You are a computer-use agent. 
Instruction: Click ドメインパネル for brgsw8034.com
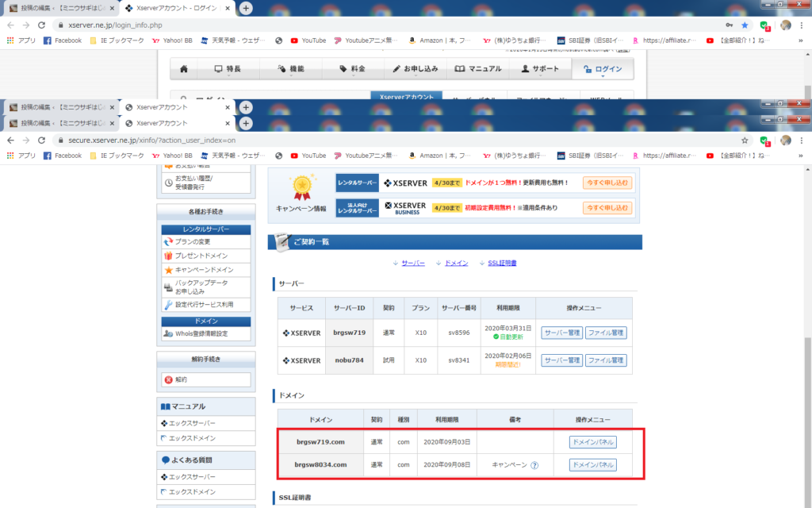592,465
